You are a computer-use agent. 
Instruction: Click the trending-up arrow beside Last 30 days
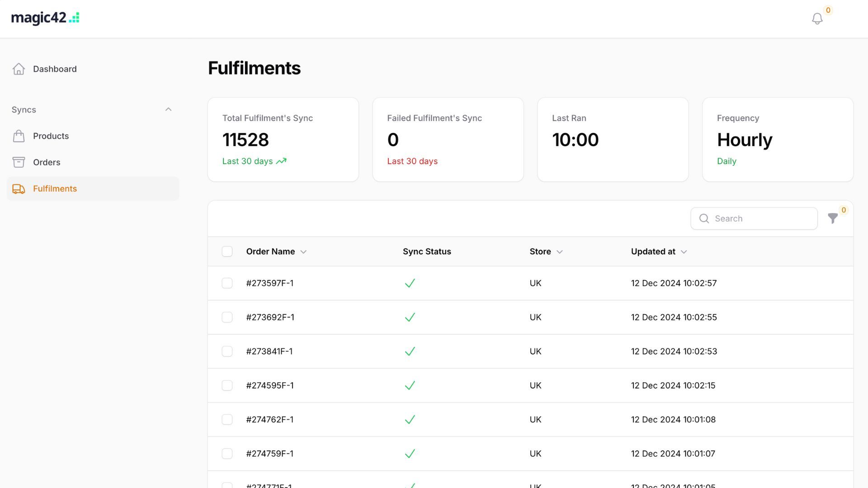tap(281, 161)
